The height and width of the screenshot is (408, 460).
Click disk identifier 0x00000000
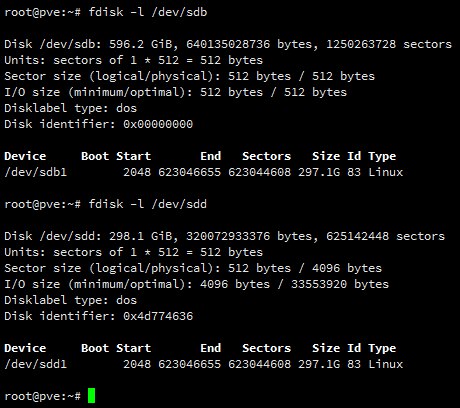[x=158, y=124]
